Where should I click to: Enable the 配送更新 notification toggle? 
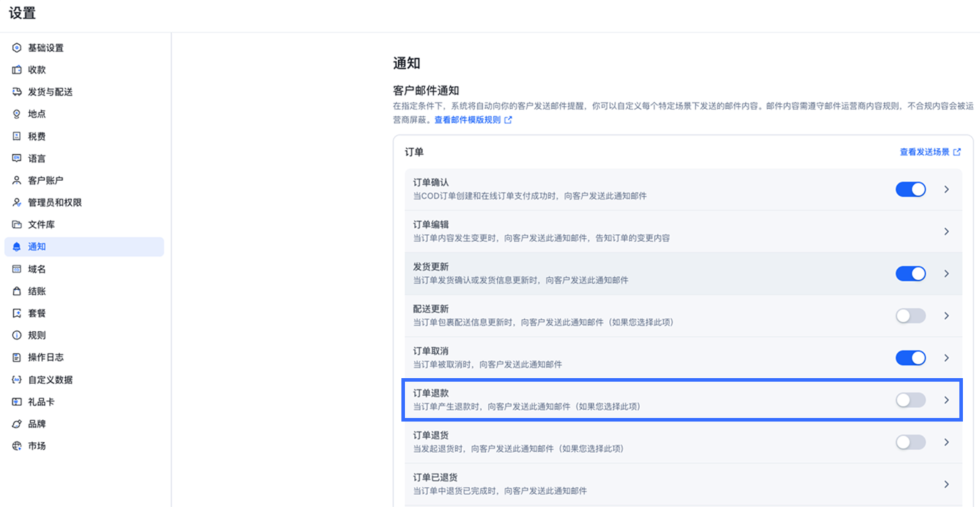click(x=910, y=315)
